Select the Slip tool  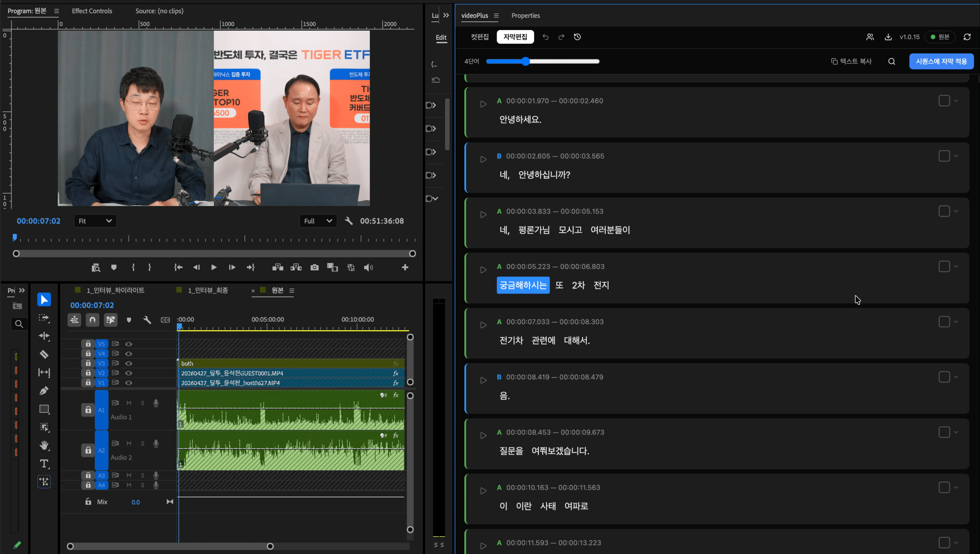point(44,372)
